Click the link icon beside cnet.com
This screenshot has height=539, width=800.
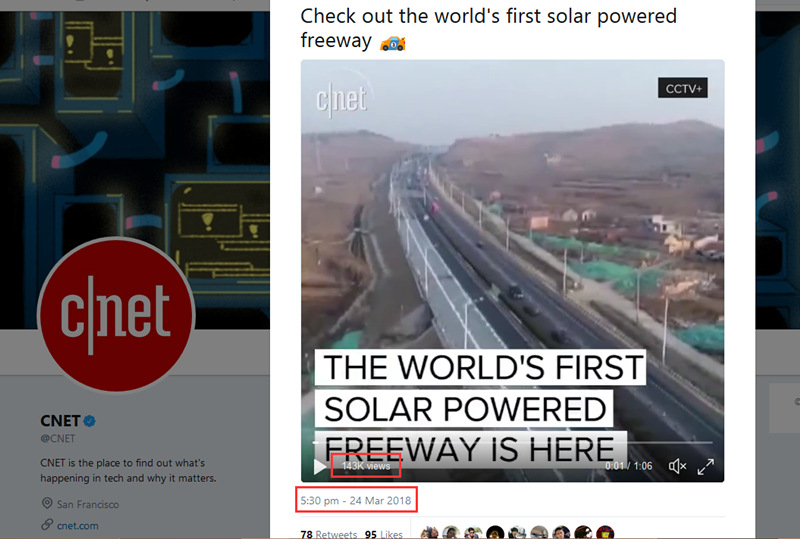47,525
